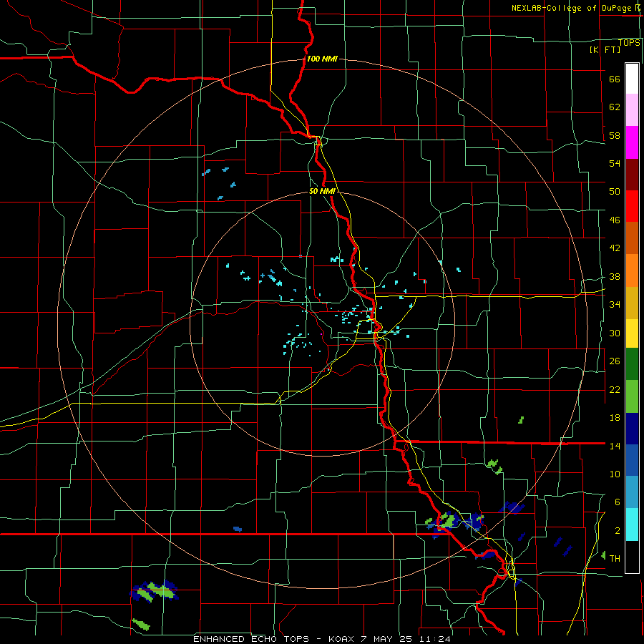Click the "[K FT]" units label
This screenshot has width=644, height=644.
(x=605, y=50)
